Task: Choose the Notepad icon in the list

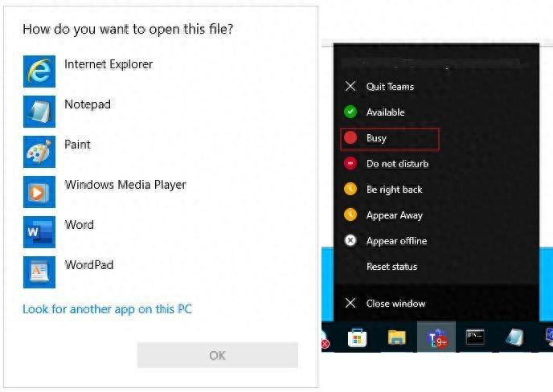Action: (39, 112)
